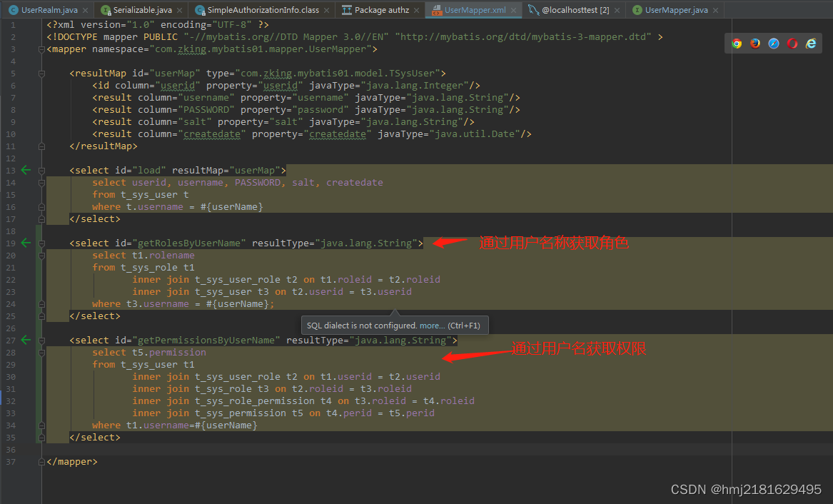833x504 pixels.
Task: Open in Safari browser icon
Action: click(774, 44)
